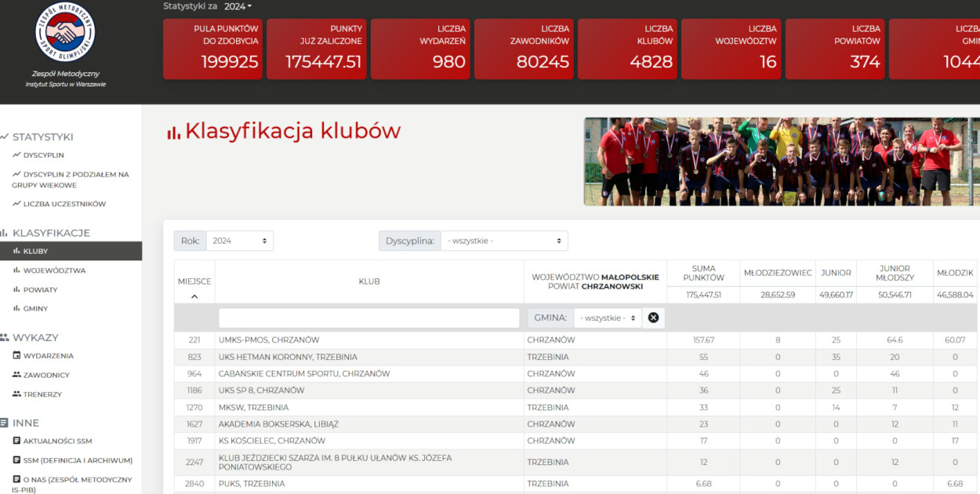
Task: Open the Rok 2024 dropdown
Action: 240,241
